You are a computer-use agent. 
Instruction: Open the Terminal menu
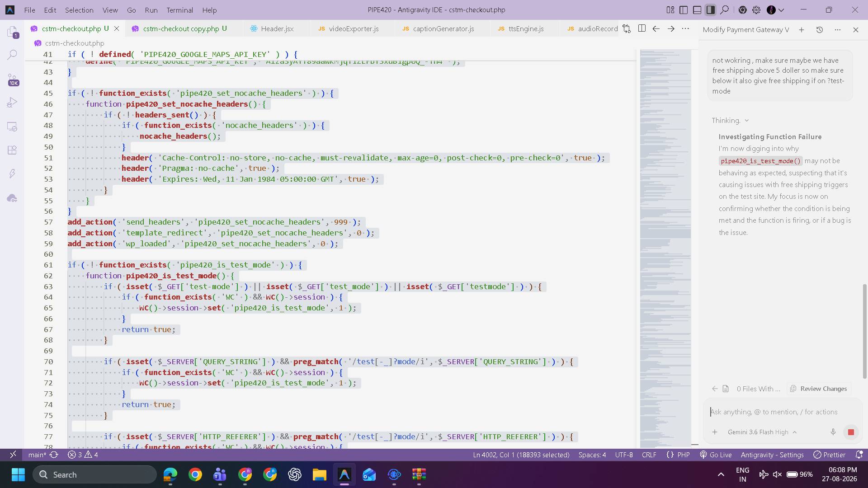pyautogui.click(x=179, y=9)
